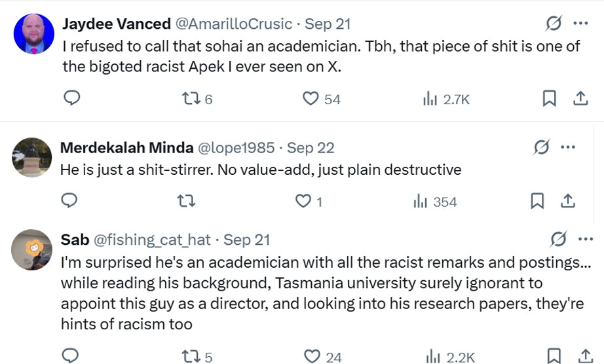Share Jaydee Vanced's post
The image size is (604, 364).
tap(580, 99)
